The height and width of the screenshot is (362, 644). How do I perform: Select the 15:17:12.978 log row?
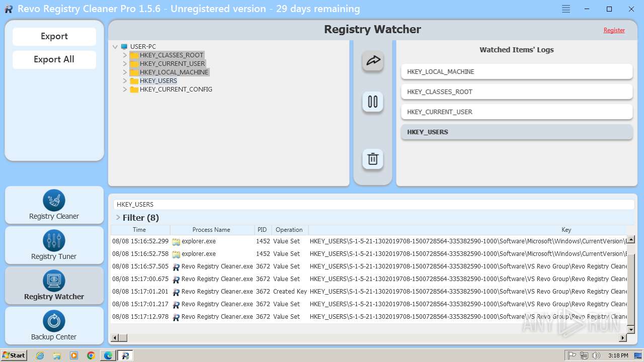coord(369,317)
